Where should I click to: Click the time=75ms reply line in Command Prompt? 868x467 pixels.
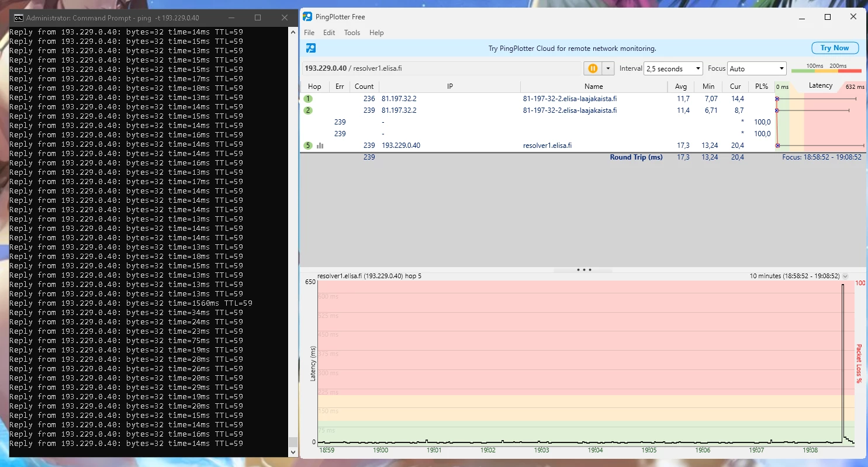(126, 341)
